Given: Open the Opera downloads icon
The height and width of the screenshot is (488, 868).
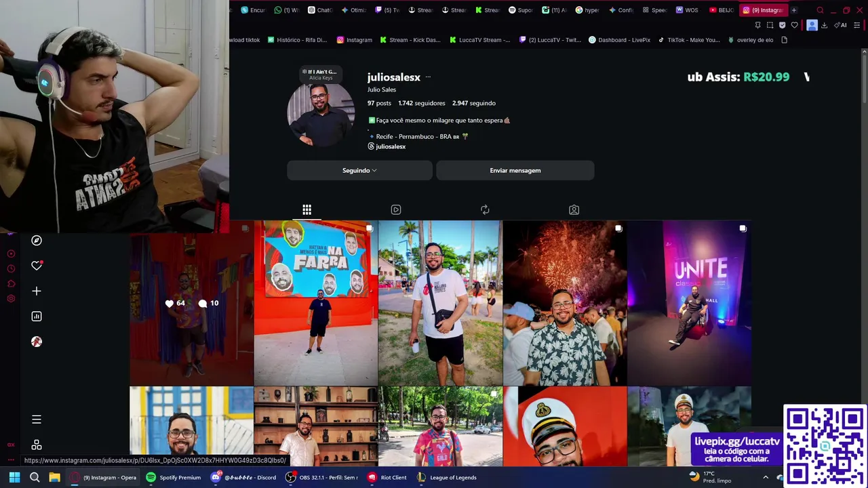Looking at the screenshot, I should [824, 25].
